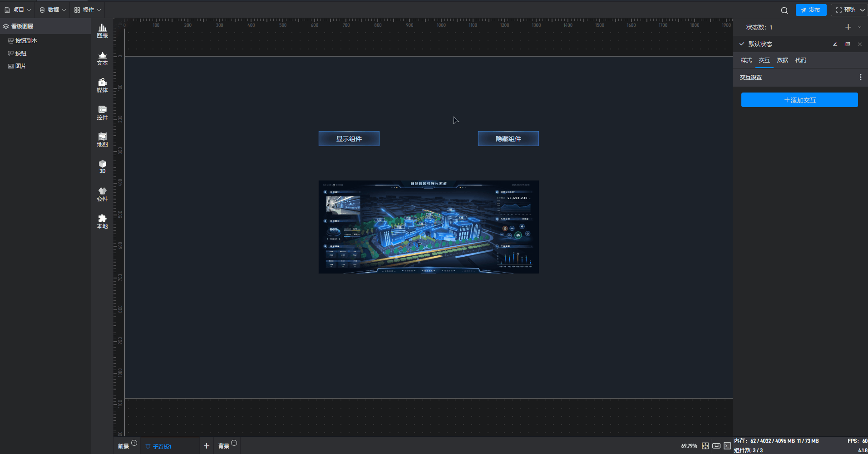
Task: Toggle the 默认状态 checkmark
Action: tap(742, 44)
